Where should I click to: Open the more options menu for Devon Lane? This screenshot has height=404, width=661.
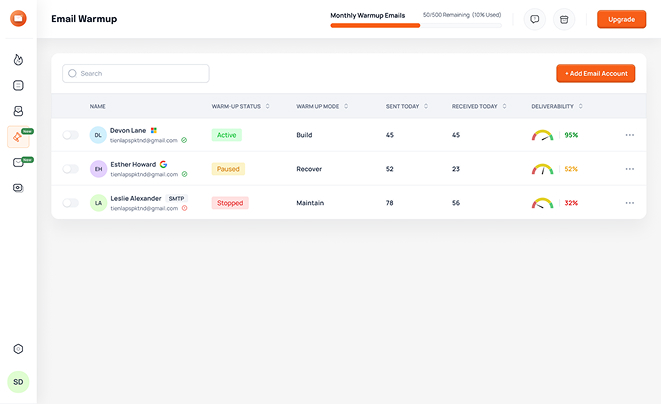pyautogui.click(x=629, y=135)
